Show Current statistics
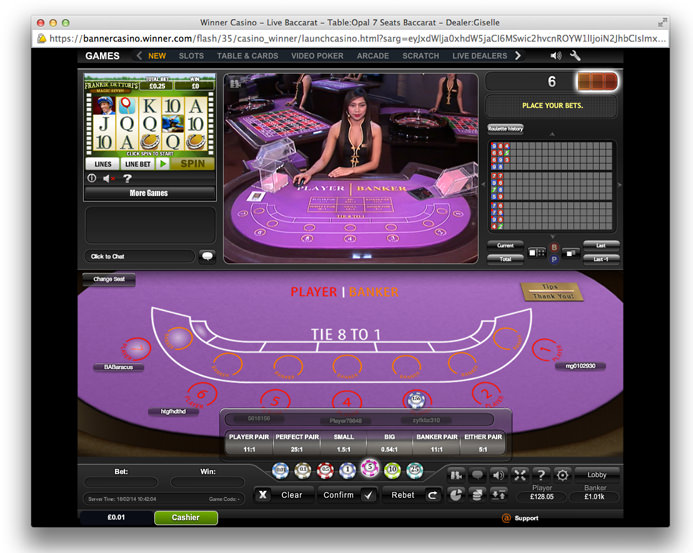The width and height of the screenshot is (693, 553). (505, 246)
